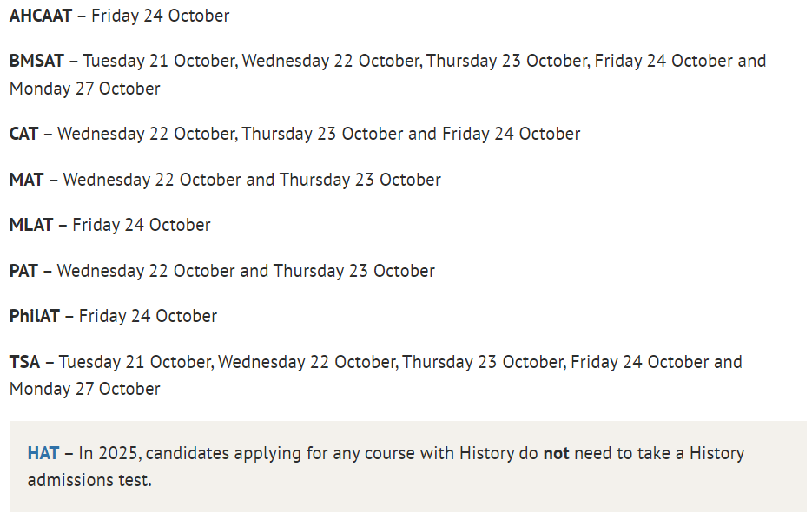Open the HAT link
Screen dimensions: 812x519
pyautogui.click(x=43, y=453)
